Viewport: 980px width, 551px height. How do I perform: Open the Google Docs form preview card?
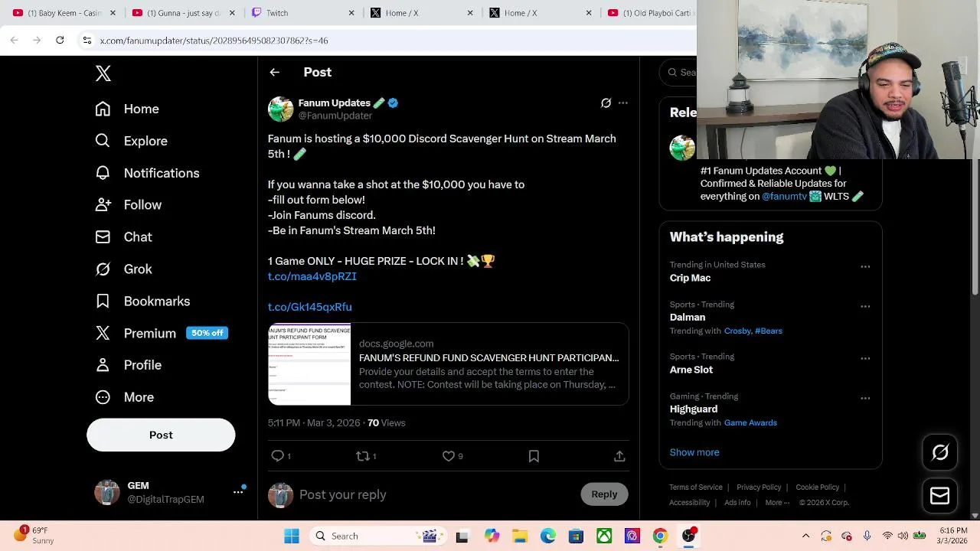tap(449, 364)
